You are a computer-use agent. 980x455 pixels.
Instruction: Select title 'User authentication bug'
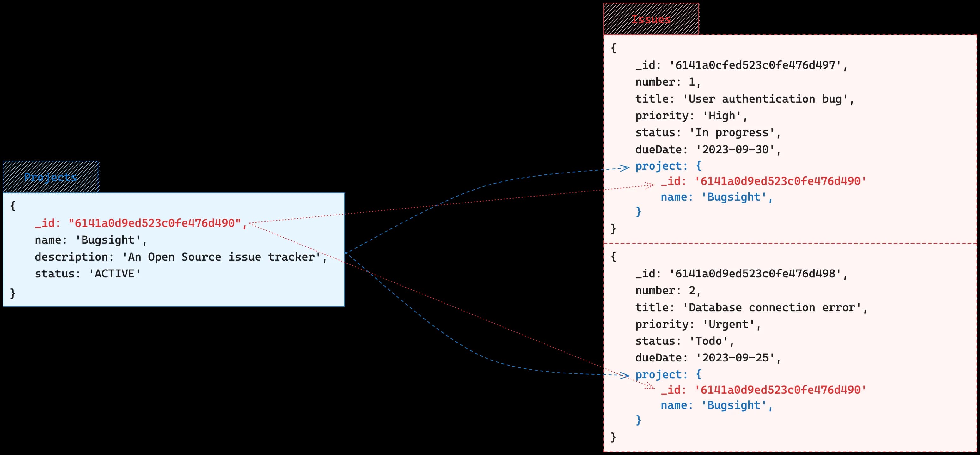pos(745,99)
